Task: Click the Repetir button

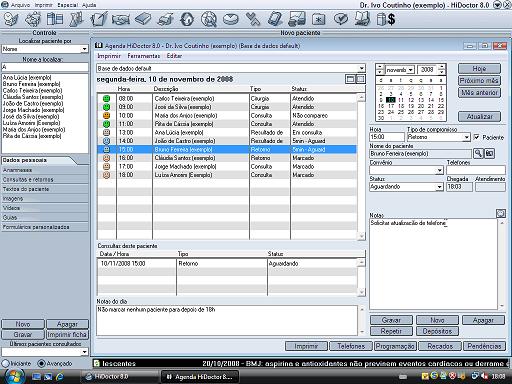Action: click(391, 331)
